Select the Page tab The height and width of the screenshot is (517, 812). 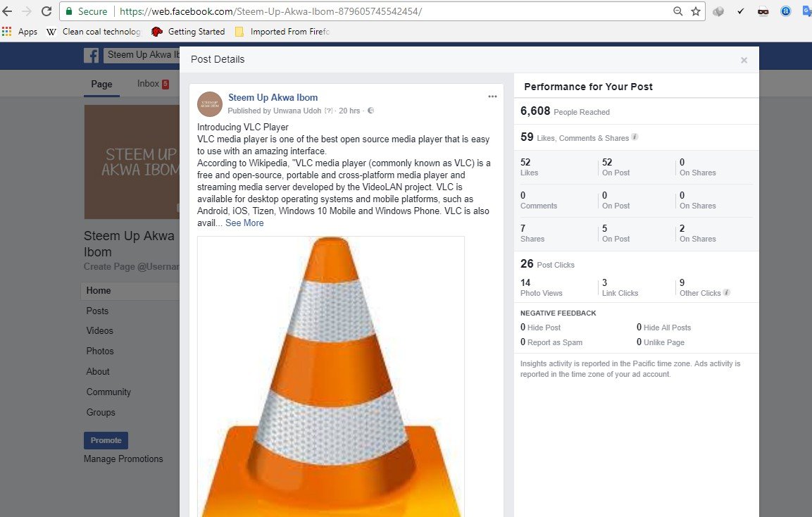(101, 84)
